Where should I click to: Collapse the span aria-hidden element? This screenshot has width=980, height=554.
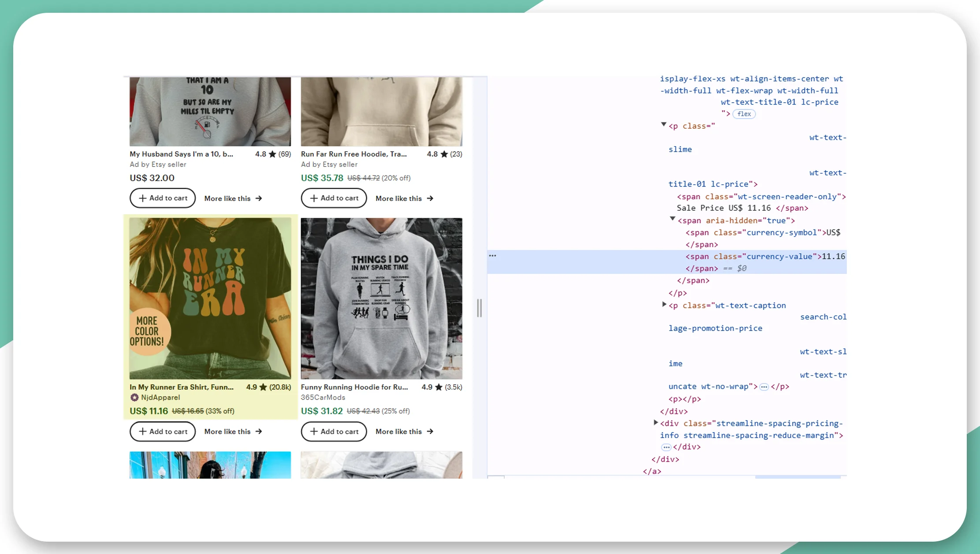click(x=672, y=219)
